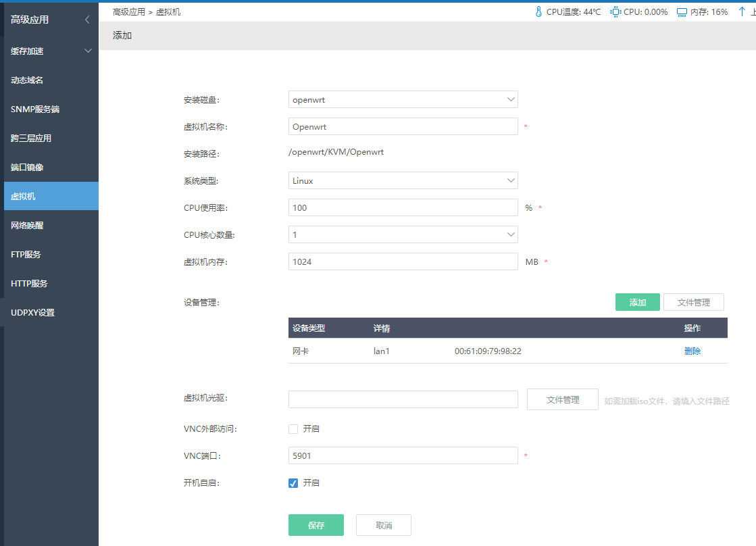Open FTP服务 in the sidebar

[x=51, y=254]
